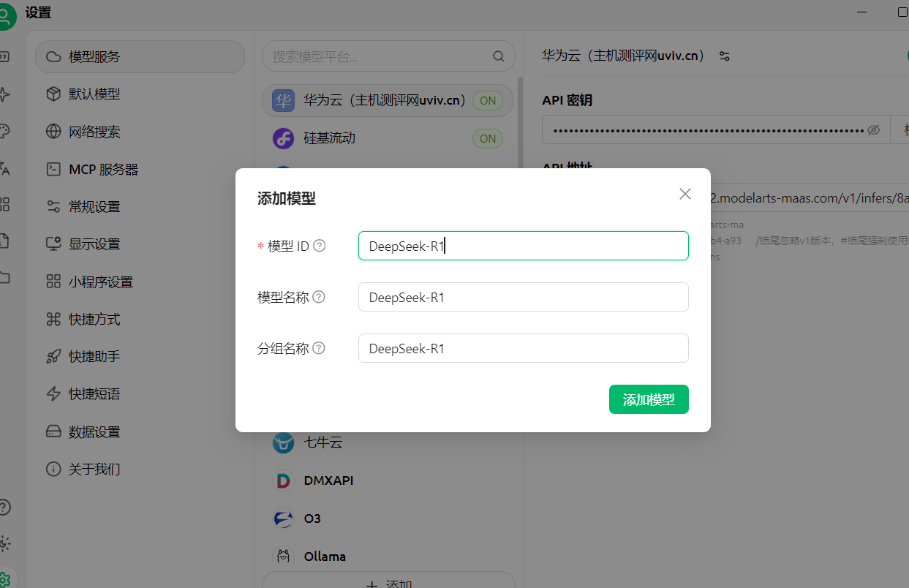The height and width of the screenshot is (588, 909).
Task: Select 快捷方式 in settings sidebar
Action: 94,320
